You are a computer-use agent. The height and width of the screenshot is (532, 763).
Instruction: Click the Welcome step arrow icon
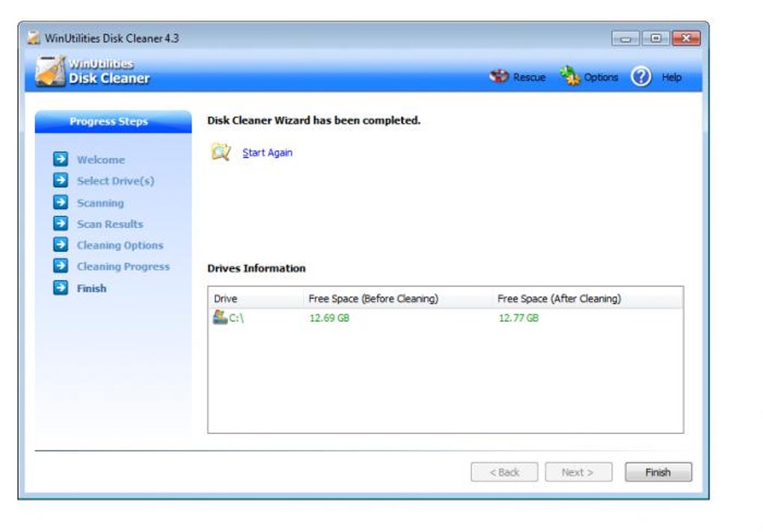point(61,159)
